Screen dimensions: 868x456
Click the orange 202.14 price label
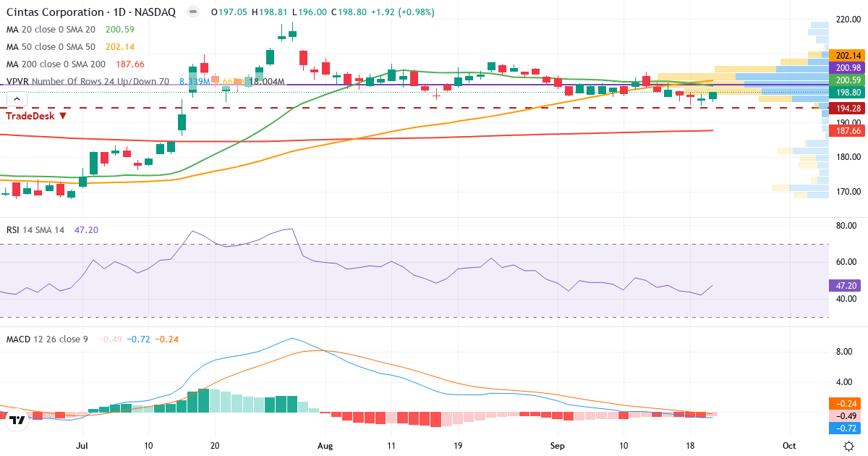click(847, 56)
